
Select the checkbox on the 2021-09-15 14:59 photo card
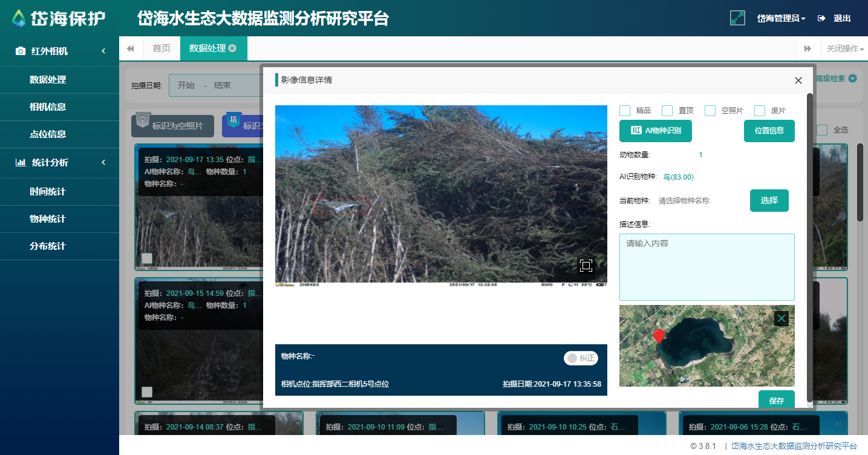click(x=147, y=392)
